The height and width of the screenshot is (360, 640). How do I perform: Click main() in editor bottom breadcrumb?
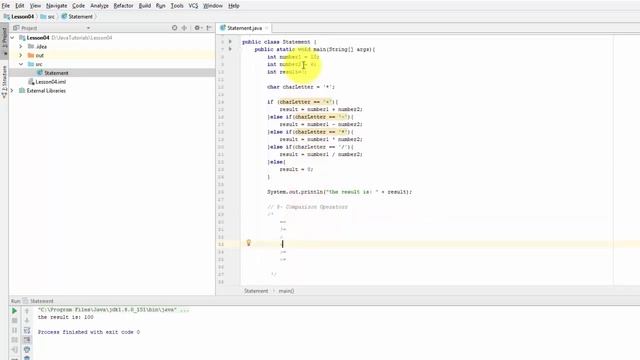pos(286,291)
